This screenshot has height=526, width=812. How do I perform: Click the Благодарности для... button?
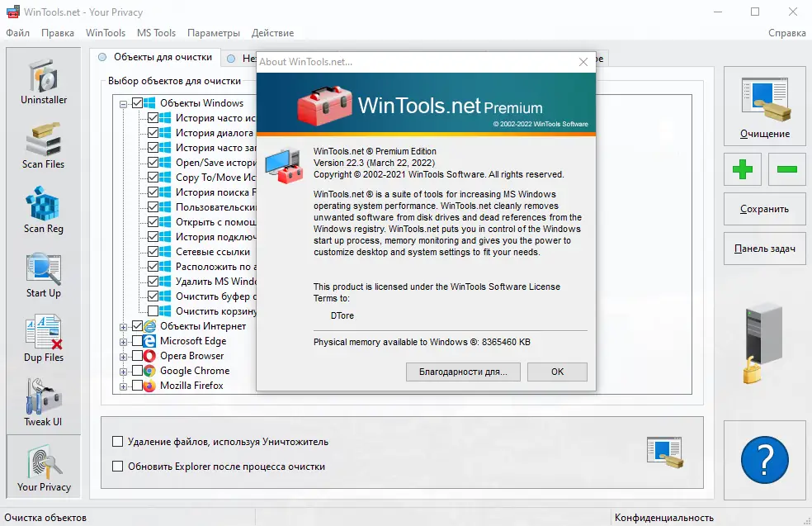coord(463,372)
